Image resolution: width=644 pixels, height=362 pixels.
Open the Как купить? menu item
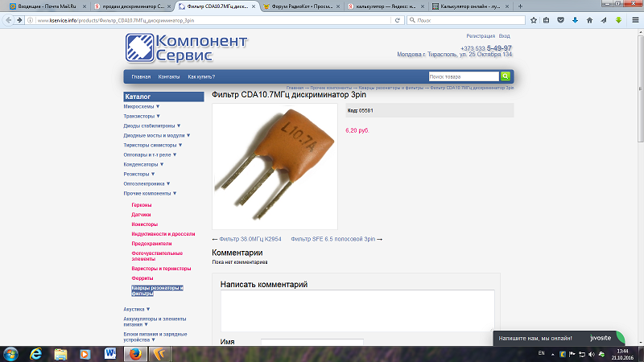(201, 76)
